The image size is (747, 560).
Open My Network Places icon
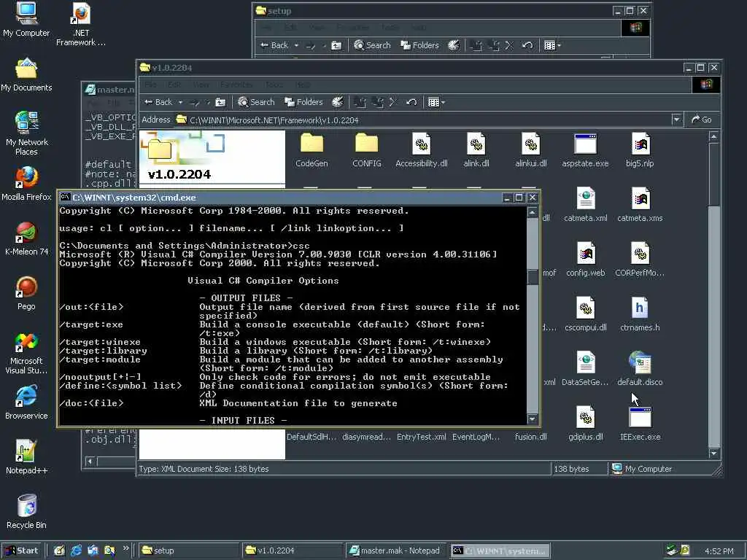point(27,133)
